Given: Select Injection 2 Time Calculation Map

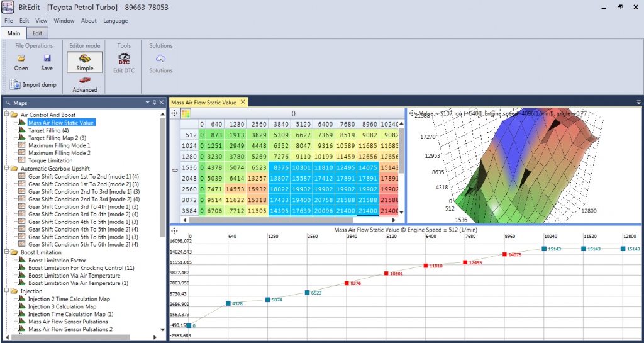Looking at the screenshot, I should pos(69,299).
